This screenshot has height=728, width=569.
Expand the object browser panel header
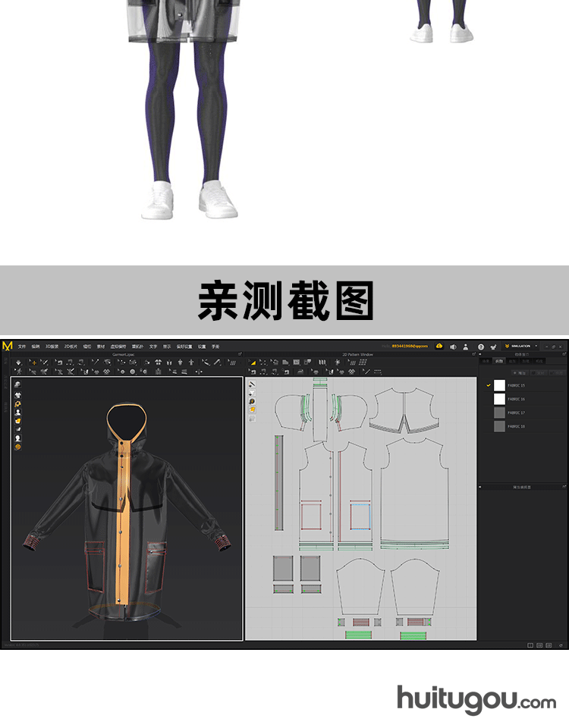pos(522,354)
